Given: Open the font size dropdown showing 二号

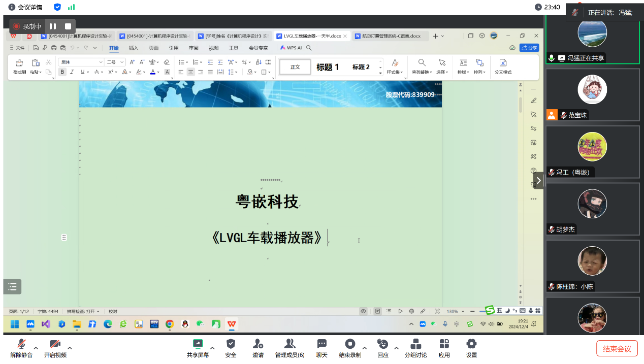Looking at the screenshot, I should pyautogui.click(x=122, y=62).
